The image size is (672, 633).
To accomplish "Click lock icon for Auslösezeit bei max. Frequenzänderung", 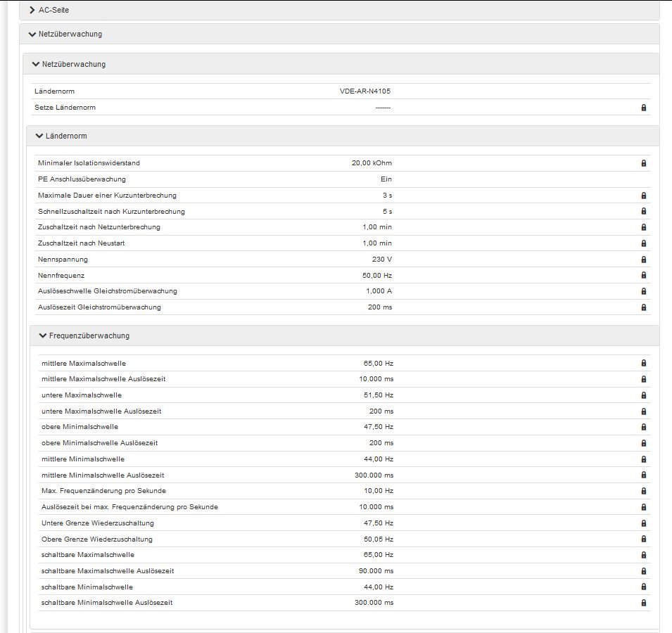I will [x=643, y=507].
